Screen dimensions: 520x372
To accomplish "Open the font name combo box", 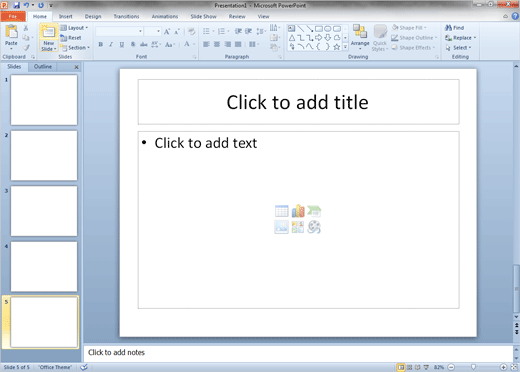I will click(120, 32).
